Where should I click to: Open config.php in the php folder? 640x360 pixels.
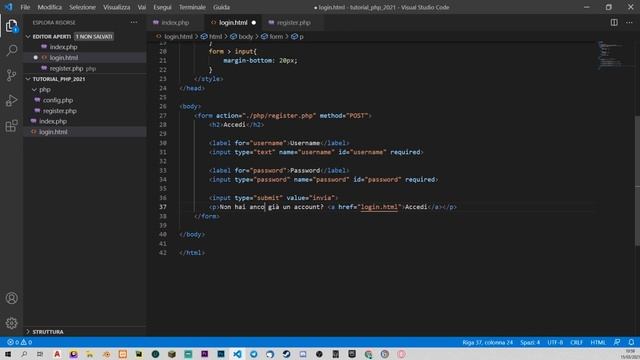(x=58, y=100)
